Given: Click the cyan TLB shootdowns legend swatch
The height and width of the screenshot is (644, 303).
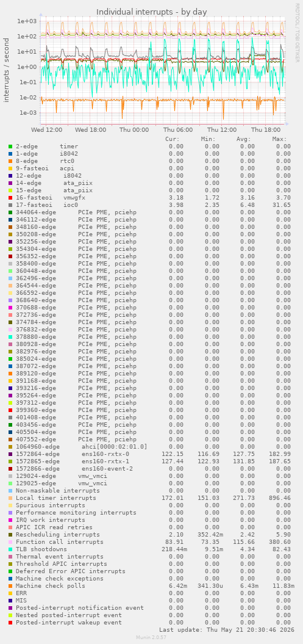Looking at the screenshot, I should 10,549.
